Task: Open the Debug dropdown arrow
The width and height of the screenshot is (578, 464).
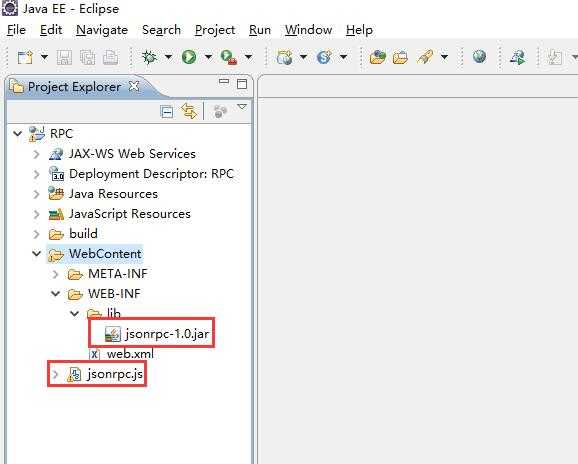Action: 168,57
